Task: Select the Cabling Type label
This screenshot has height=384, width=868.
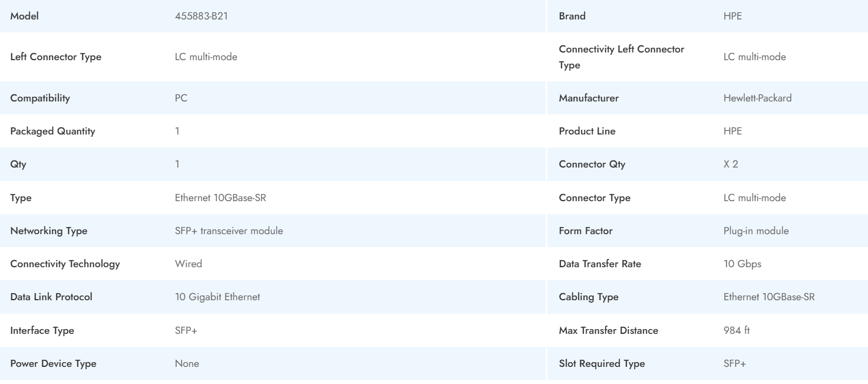Action: [x=588, y=297]
